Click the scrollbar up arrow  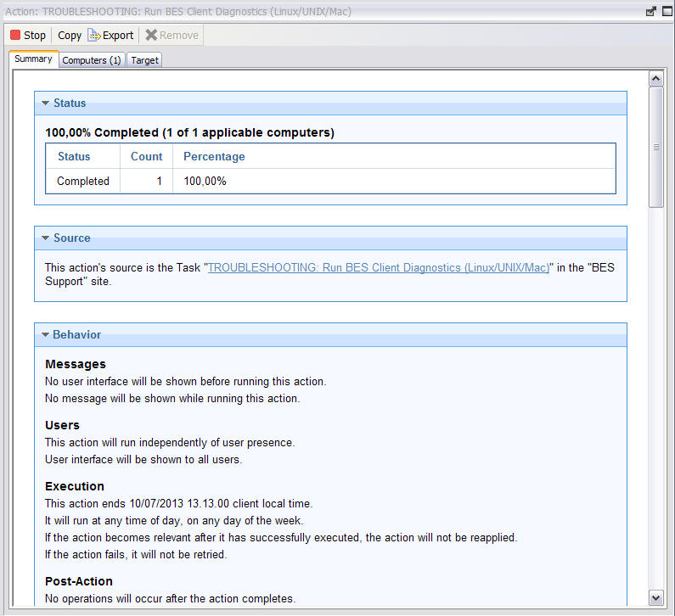click(x=655, y=79)
